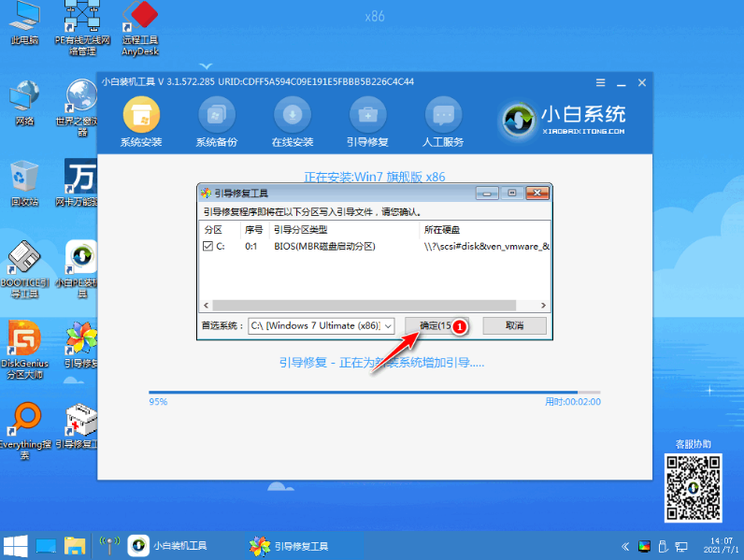Open 引导修复 flower desktop icon

click(81, 345)
